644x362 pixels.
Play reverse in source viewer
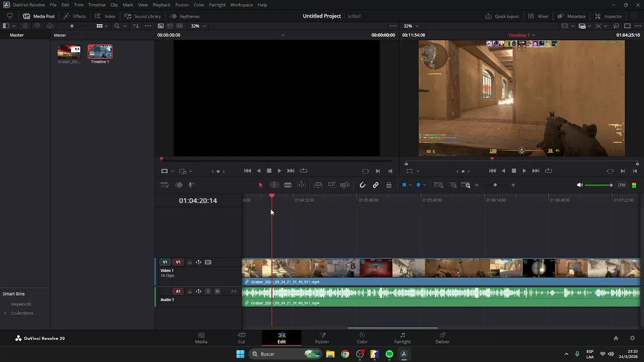point(259,171)
